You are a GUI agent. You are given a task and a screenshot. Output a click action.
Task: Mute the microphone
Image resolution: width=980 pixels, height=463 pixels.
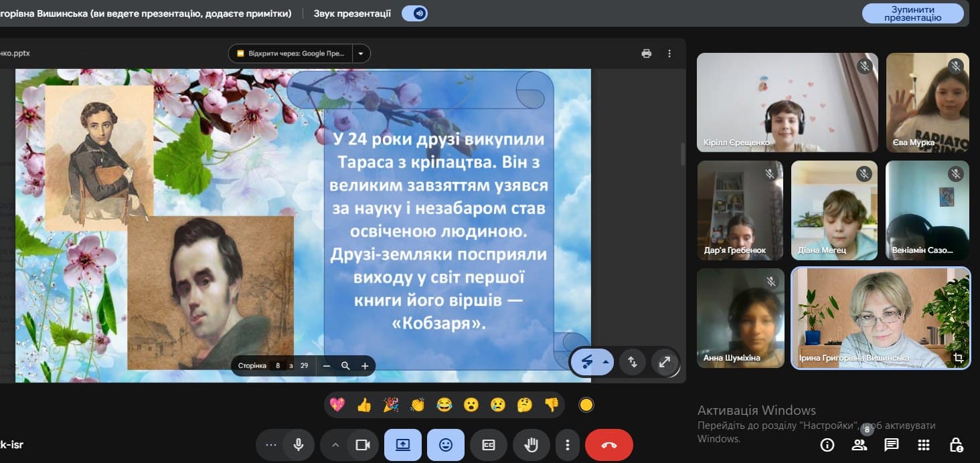coord(298,445)
